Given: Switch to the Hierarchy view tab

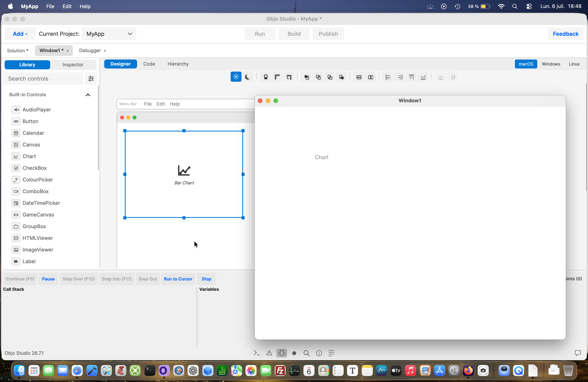Looking at the screenshot, I should pyautogui.click(x=178, y=64).
